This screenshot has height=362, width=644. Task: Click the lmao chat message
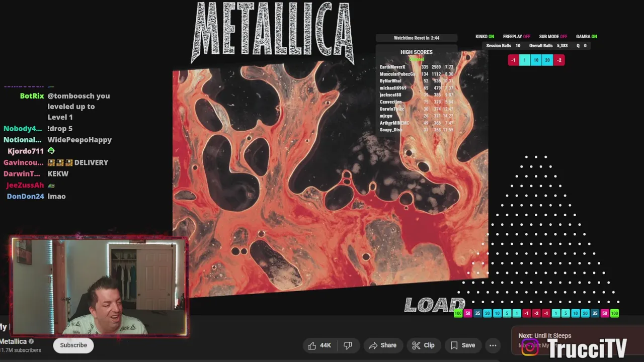56,197
